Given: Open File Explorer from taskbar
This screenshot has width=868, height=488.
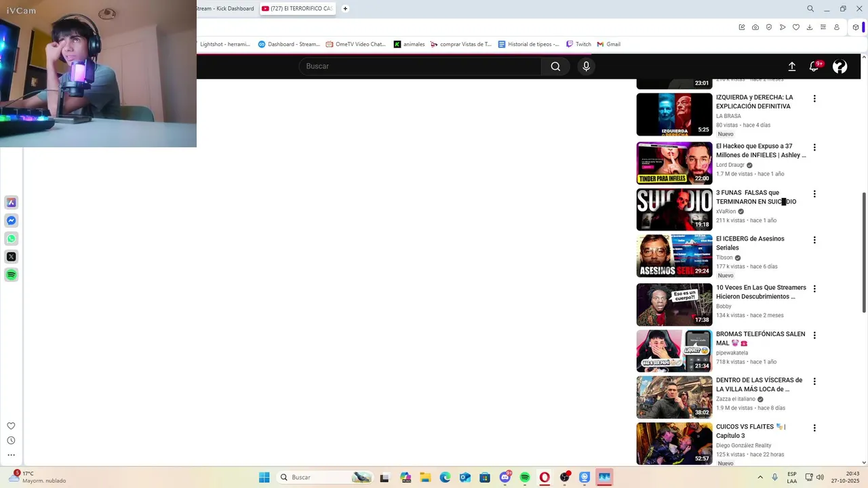Looking at the screenshot, I should click(x=425, y=477).
